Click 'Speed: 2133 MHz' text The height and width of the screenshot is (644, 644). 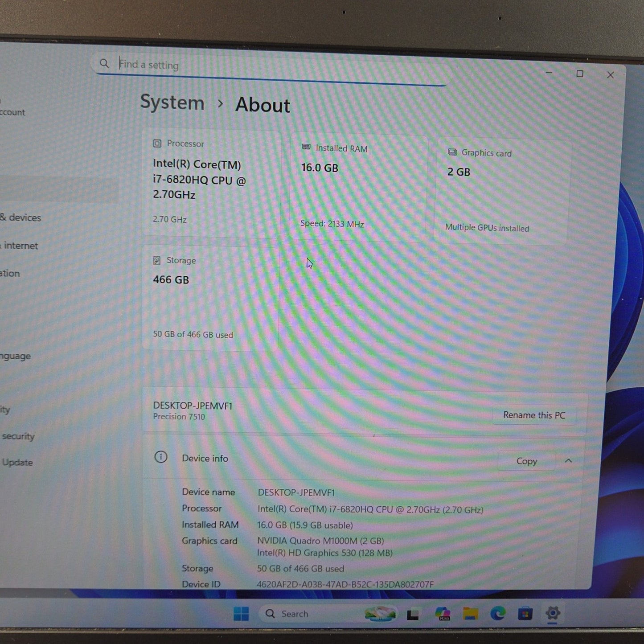332,224
